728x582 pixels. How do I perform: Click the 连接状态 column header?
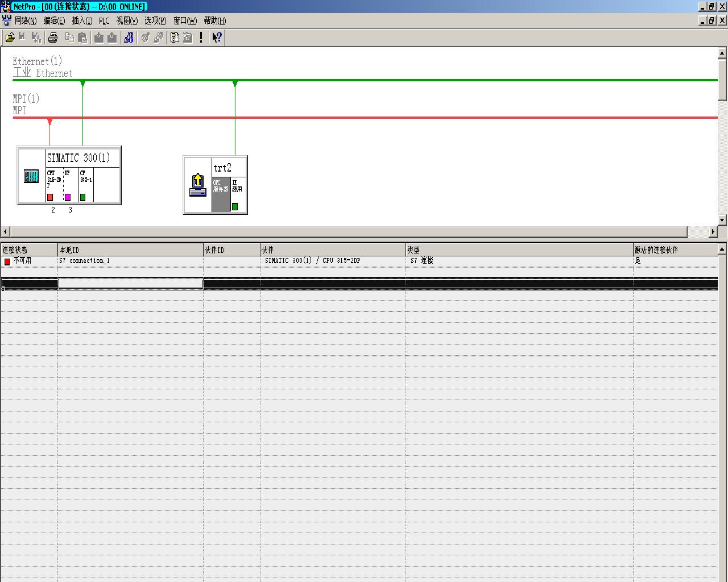tap(29, 250)
